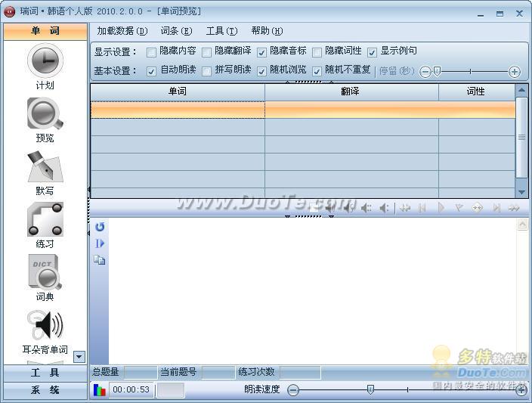This screenshot has width=532, height=403.
Task: Decrease 停留(秒) with the minus button
Action: [425, 72]
